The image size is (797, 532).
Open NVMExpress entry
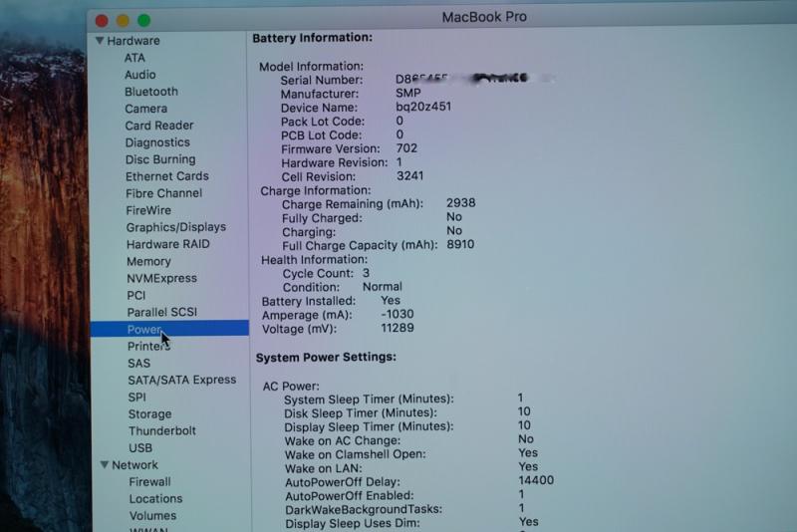point(161,278)
